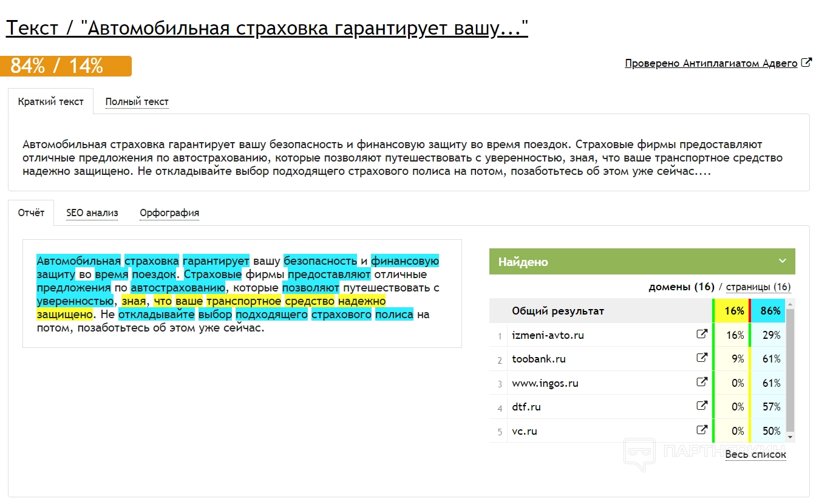This screenshot has height=504, width=816.
Task: Click the results list scrollbar thumb
Action: [x=790, y=370]
